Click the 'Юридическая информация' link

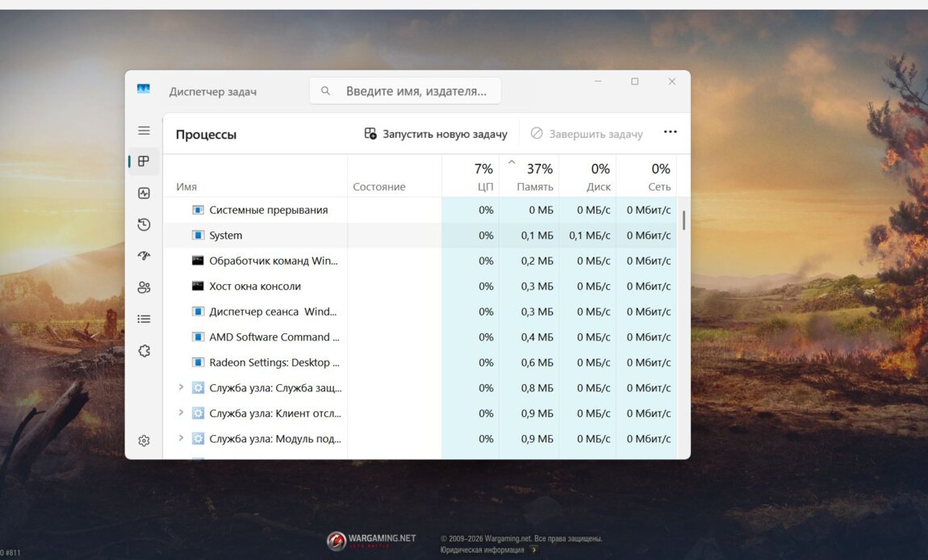coord(482,550)
